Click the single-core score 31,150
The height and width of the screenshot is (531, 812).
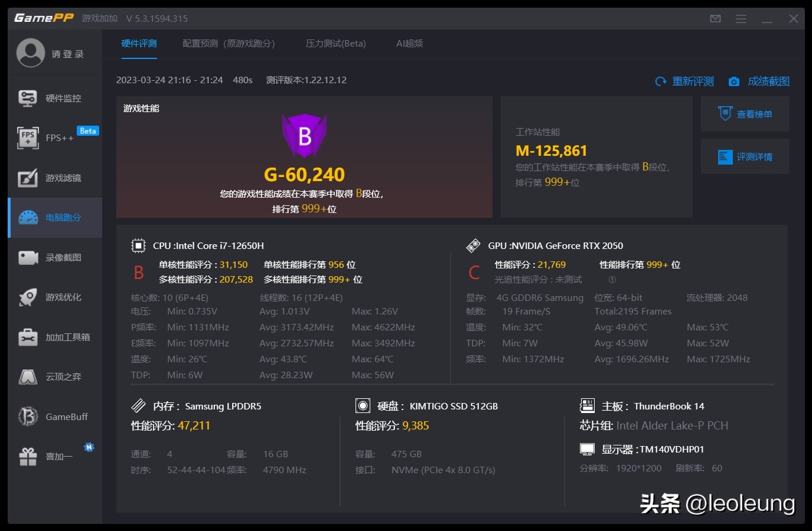pos(234,265)
